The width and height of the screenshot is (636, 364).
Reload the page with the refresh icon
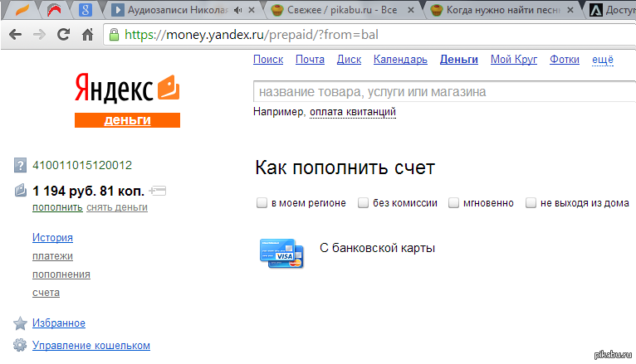tap(63, 35)
